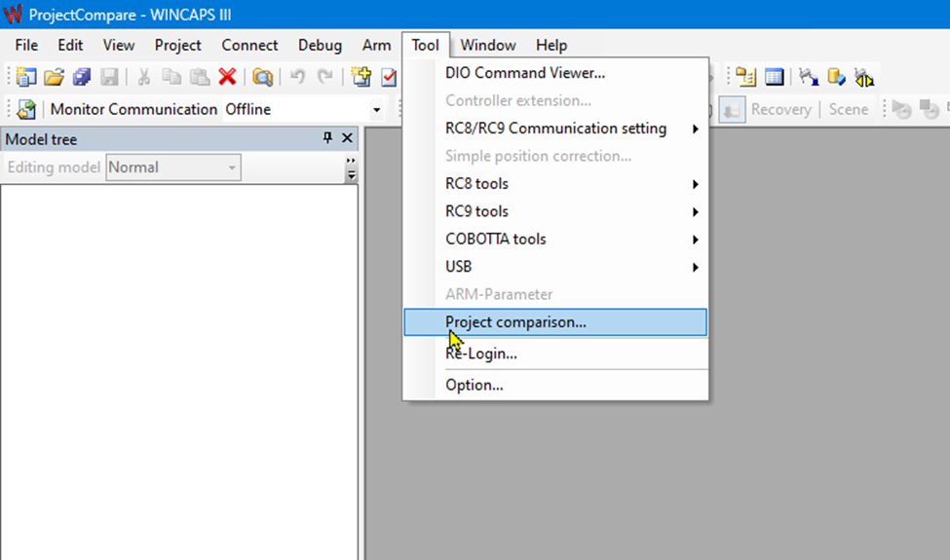This screenshot has height=560, width=950.
Task: Click the robot arm view icon
Action: 808,77
